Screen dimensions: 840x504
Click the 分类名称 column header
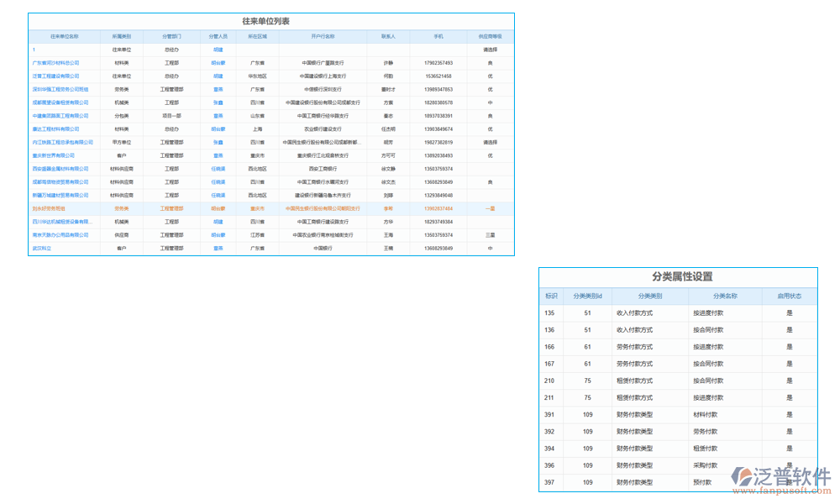point(725,296)
